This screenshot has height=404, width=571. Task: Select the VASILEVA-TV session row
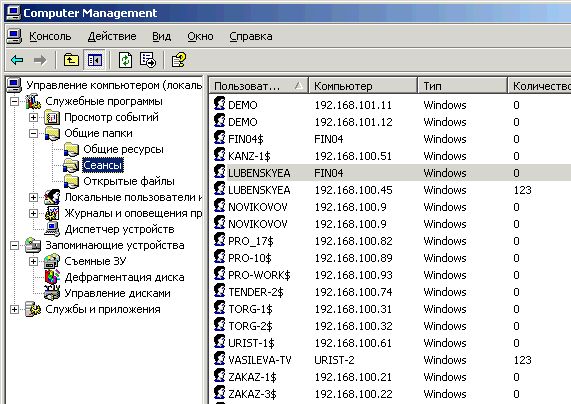coord(390,360)
